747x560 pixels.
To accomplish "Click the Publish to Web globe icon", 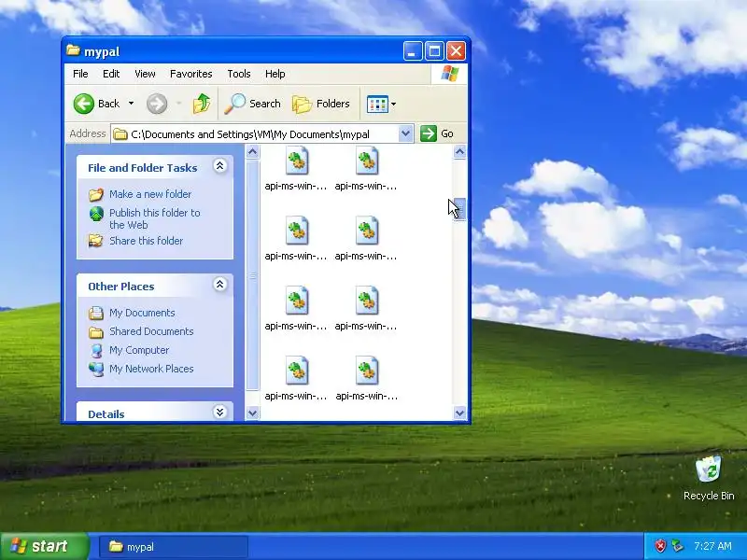I will point(96,214).
